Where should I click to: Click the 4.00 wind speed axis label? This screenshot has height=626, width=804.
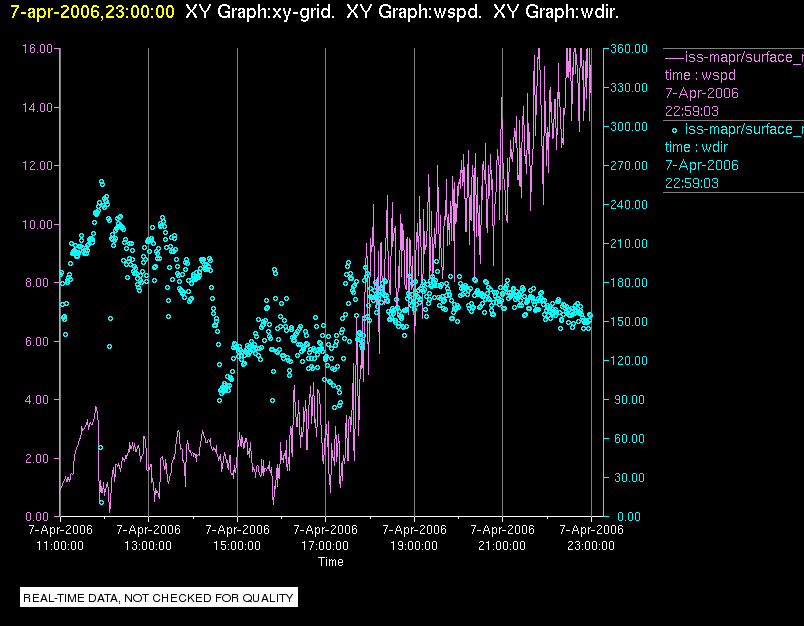(x=39, y=400)
